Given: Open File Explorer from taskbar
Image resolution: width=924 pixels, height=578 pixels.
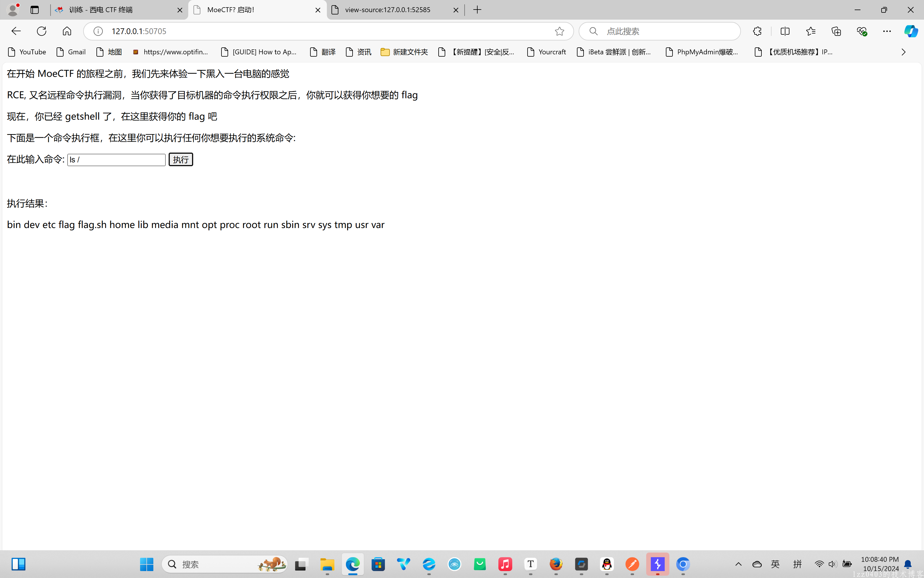Looking at the screenshot, I should [x=327, y=564].
